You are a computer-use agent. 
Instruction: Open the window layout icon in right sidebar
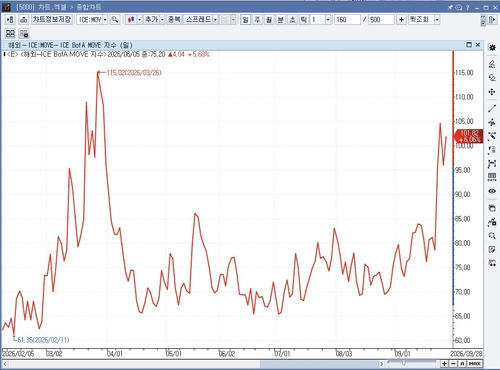(492, 208)
